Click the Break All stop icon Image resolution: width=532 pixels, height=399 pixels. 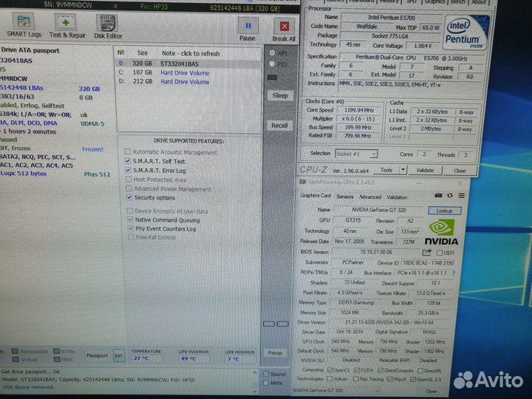click(284, 26)
